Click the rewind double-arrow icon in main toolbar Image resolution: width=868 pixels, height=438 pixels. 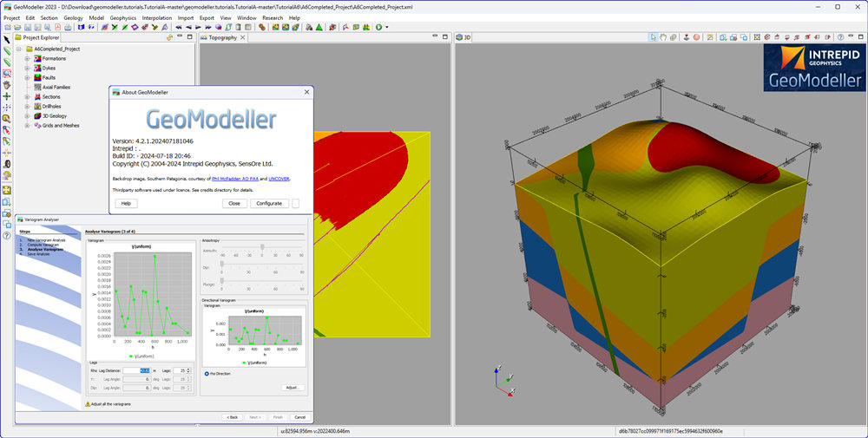179,27
